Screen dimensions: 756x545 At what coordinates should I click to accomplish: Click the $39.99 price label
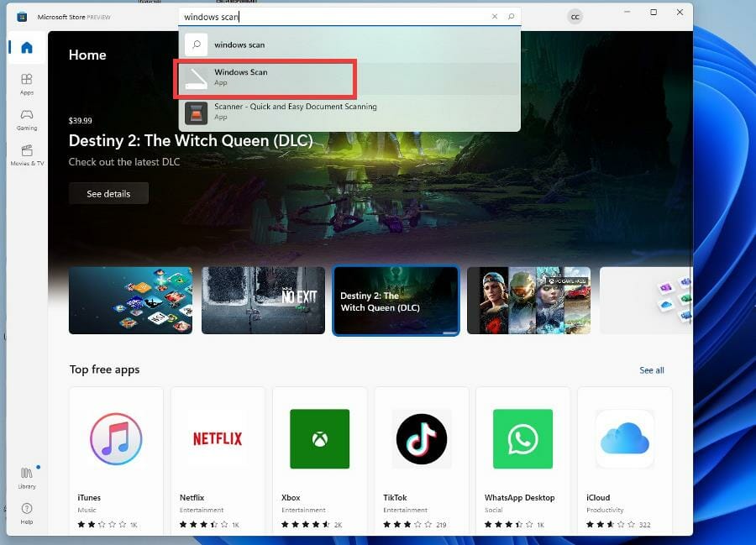80,120
